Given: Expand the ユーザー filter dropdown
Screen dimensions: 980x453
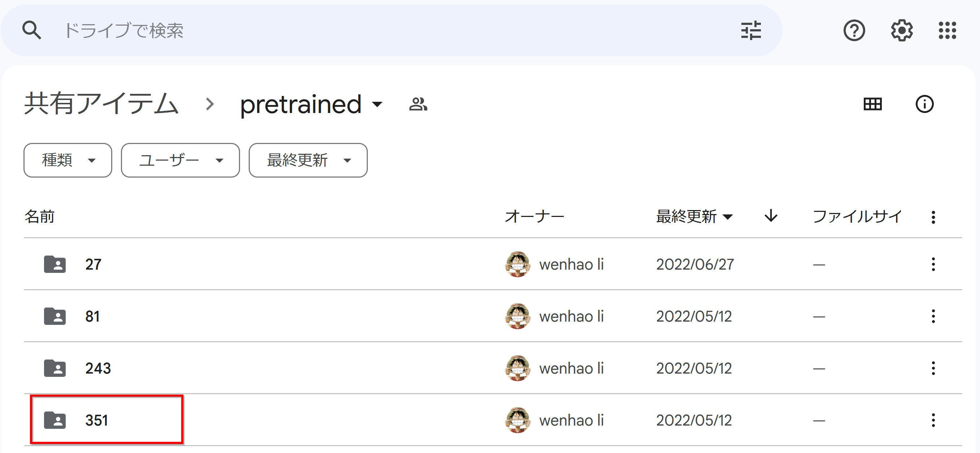Looking at the screenshot, I should point(180,160).
